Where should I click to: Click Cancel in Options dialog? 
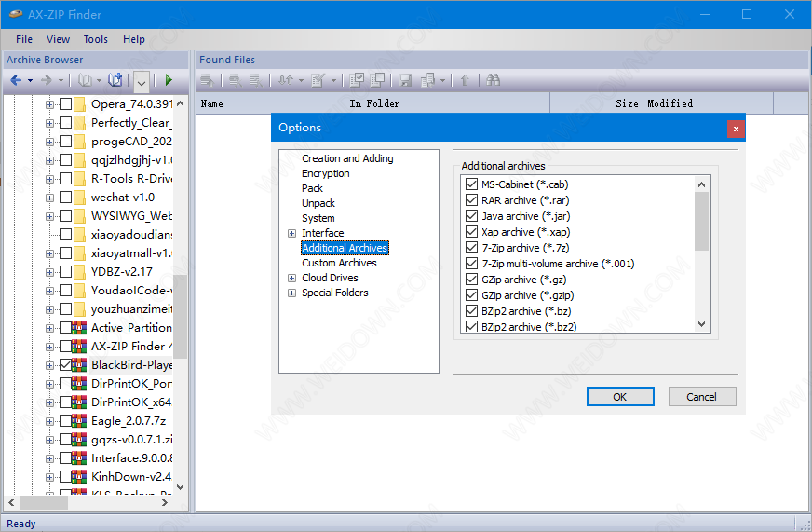(702, 397)
